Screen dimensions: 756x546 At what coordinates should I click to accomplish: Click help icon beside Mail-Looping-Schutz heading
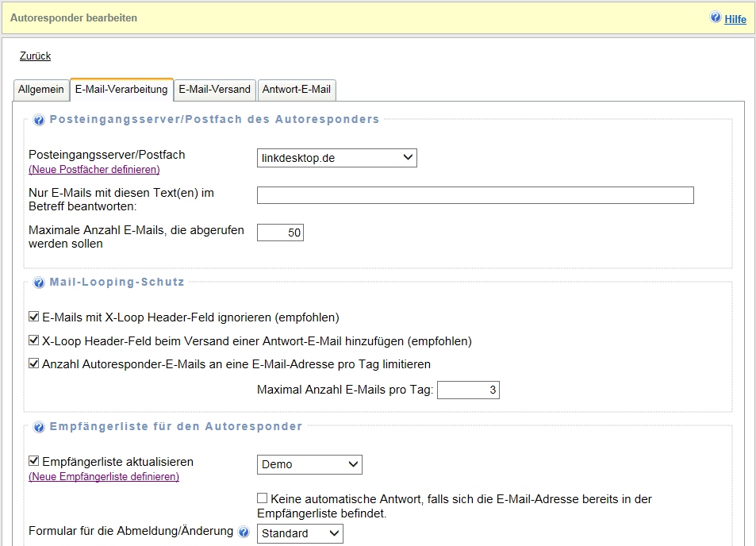click(39, 283)
